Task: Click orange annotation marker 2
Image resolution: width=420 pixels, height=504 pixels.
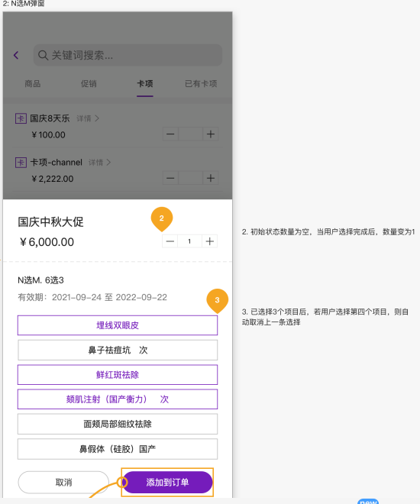Action: (162, 219)
